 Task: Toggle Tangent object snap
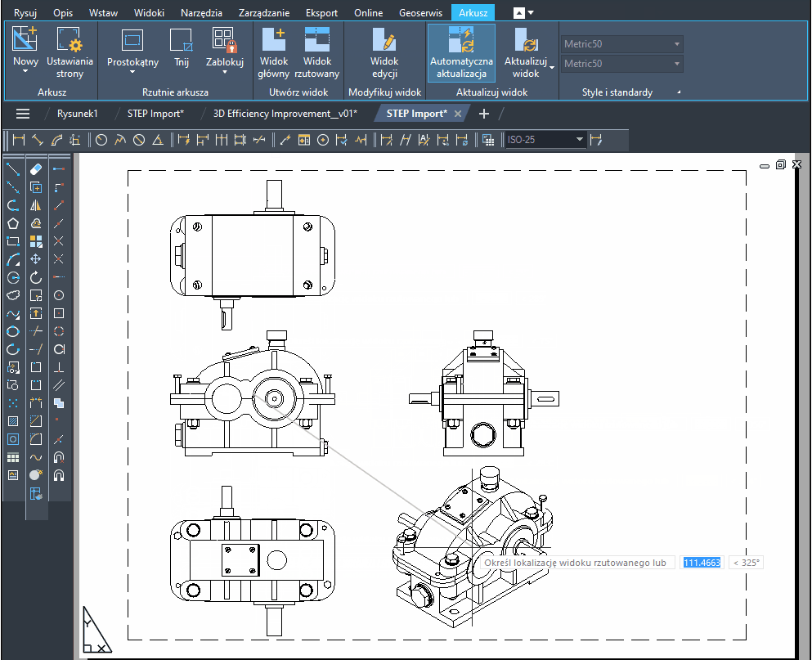pyautogui.click(x=59, y=349)
